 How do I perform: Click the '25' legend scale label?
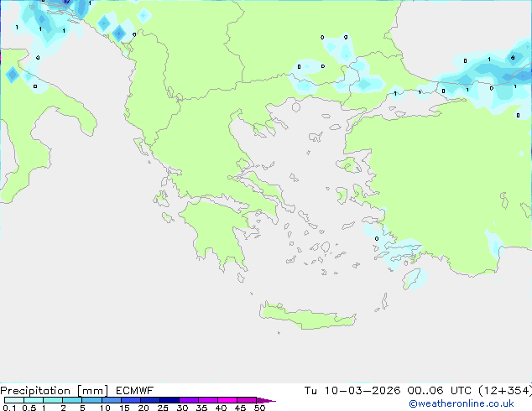pyautogui.click(x=163, y=408)
